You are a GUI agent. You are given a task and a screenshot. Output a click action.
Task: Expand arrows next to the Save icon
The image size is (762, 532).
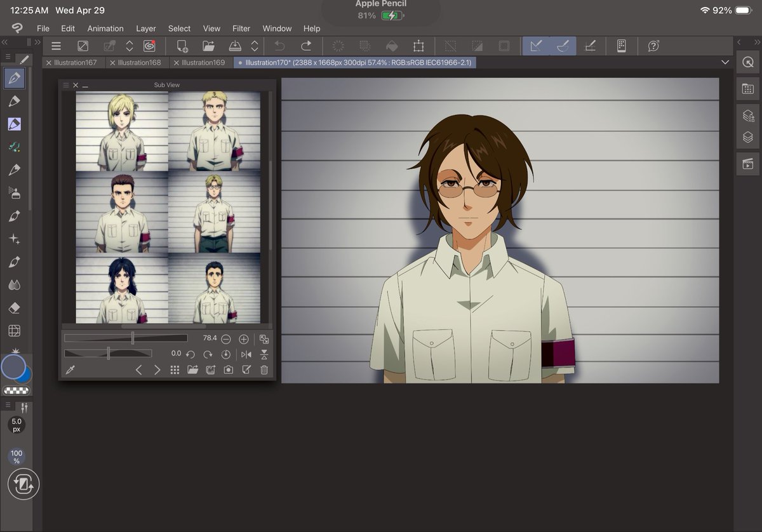255,46
